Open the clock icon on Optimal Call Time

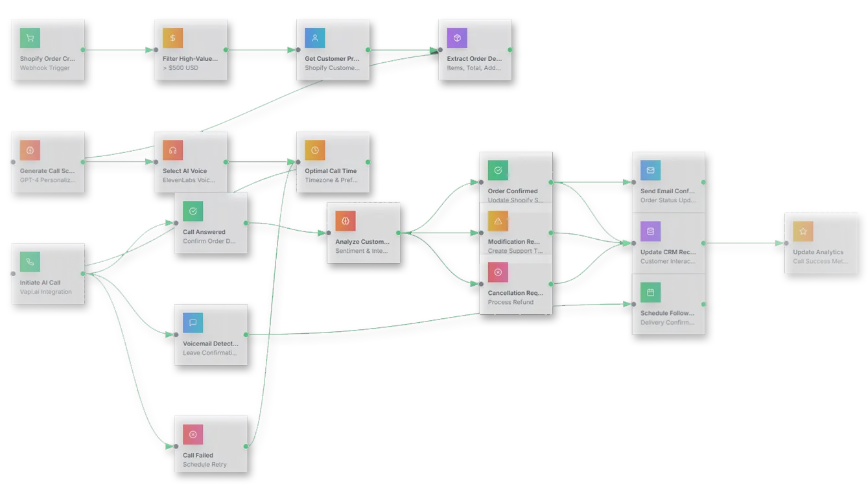point(314,150)
